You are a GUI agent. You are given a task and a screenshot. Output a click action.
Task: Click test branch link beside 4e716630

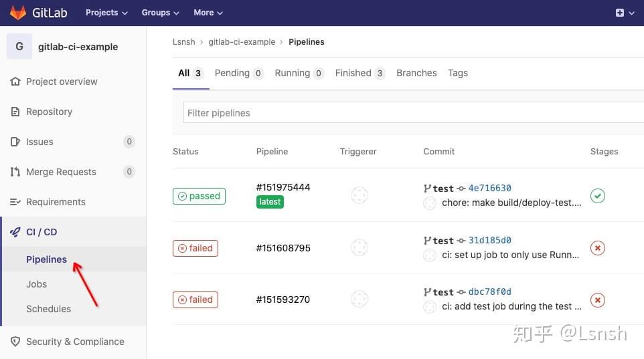(x=443, y=189)
